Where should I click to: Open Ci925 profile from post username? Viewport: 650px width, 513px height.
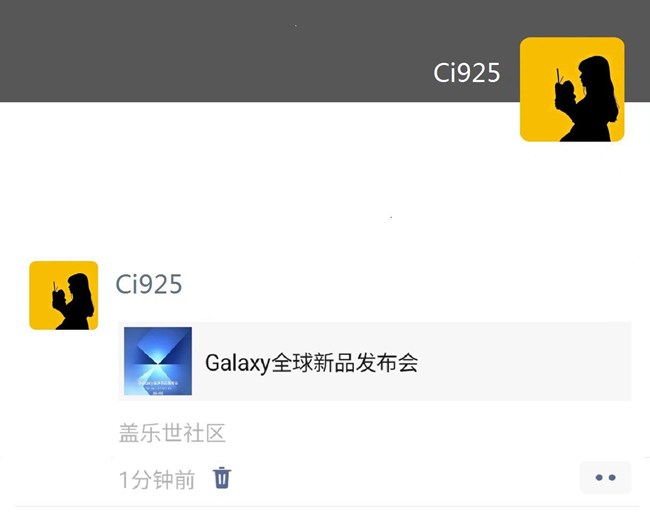[x=149, y=284]
